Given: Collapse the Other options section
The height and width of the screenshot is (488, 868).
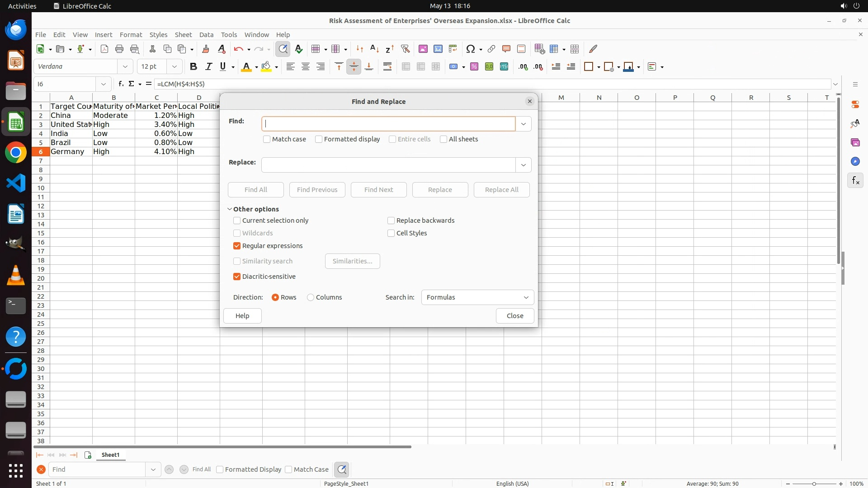Looking at the screenshot, I should [230, 209].
